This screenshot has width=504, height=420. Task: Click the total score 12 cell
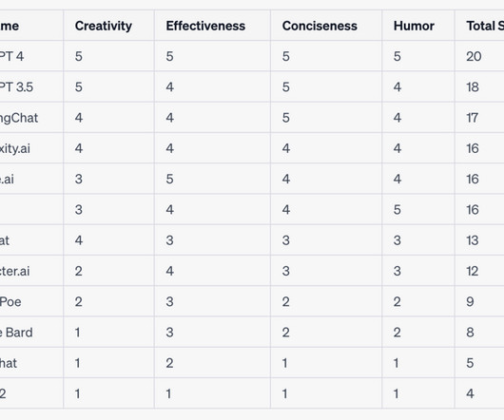473,272
